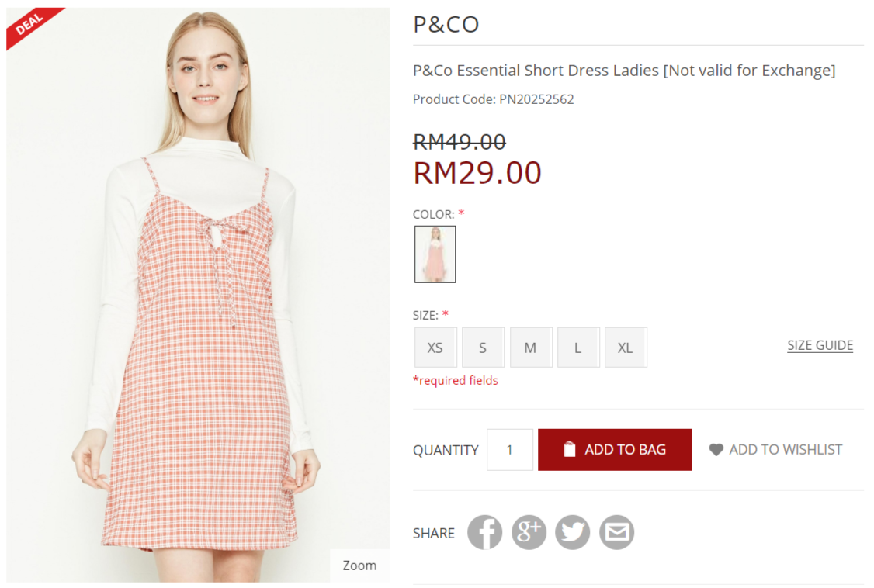The height and width of the screenshot is (588, 874).
Task: Click the heart wishlist icon
Action: pyautogui.click(x=716, y=450)
